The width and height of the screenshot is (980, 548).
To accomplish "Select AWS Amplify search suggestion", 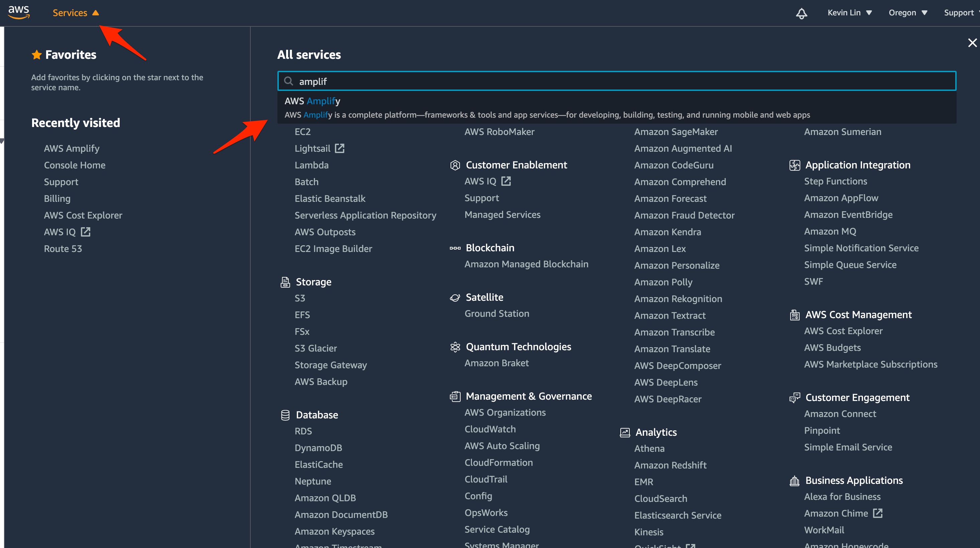I will [x=312, y=101].
